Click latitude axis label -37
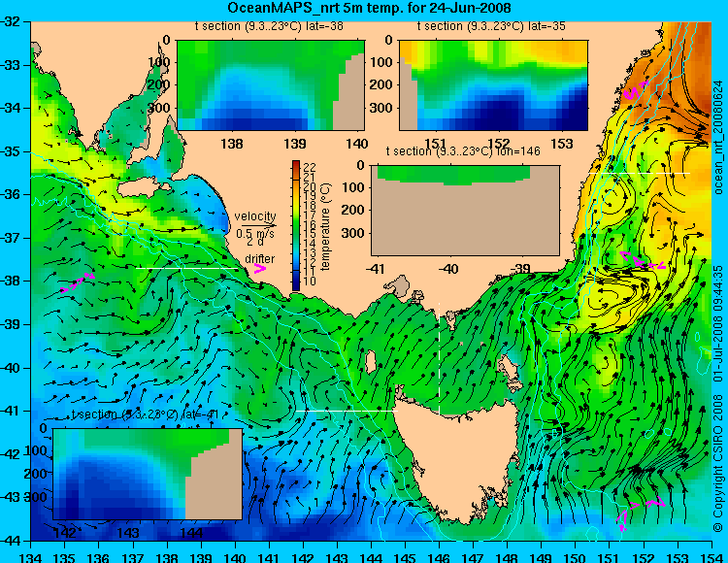The width and height of the screenshot is (728, 563). point(11,238)
